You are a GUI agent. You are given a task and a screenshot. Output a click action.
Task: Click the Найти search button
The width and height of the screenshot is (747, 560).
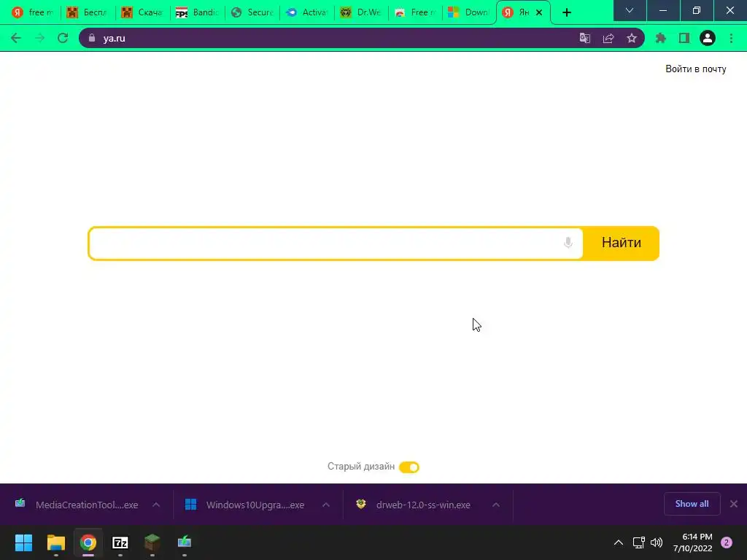(622, 243)
